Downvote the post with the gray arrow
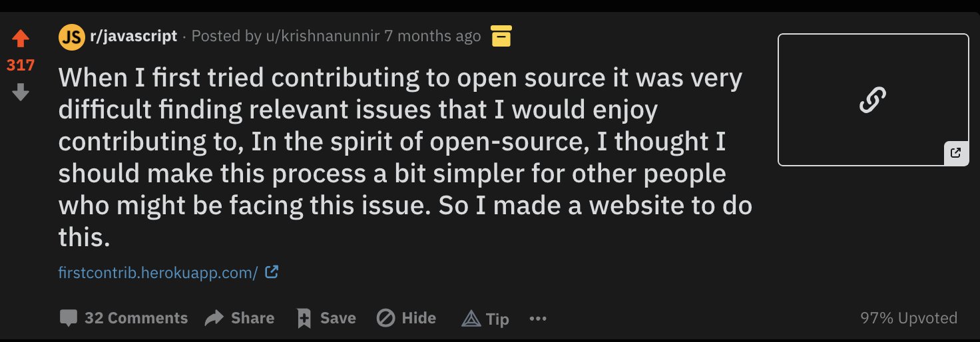The height and width of the screenshot is (342, 980). click(x=21, y=92)
